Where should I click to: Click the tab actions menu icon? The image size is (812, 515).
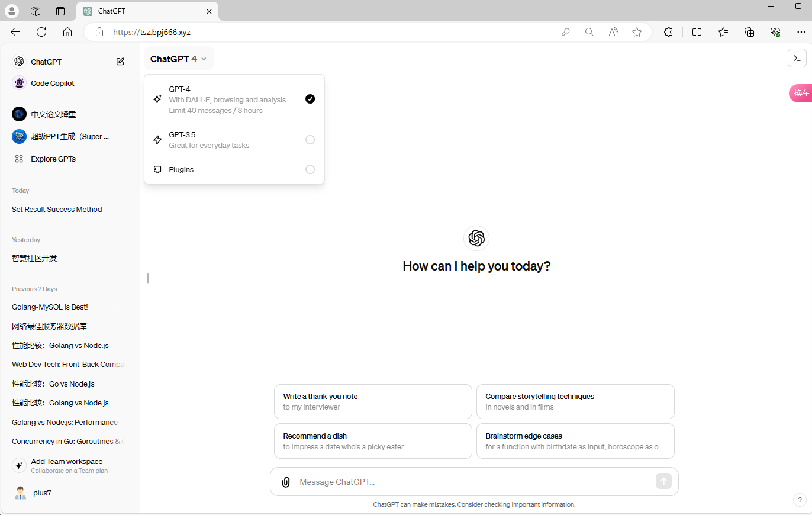tap(60, 11)
